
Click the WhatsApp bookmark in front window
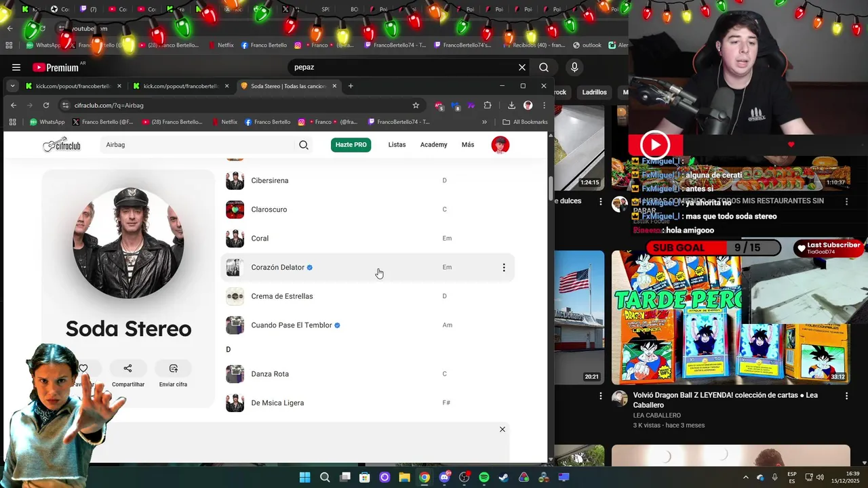pyautogui.click(x=47, y=122)
